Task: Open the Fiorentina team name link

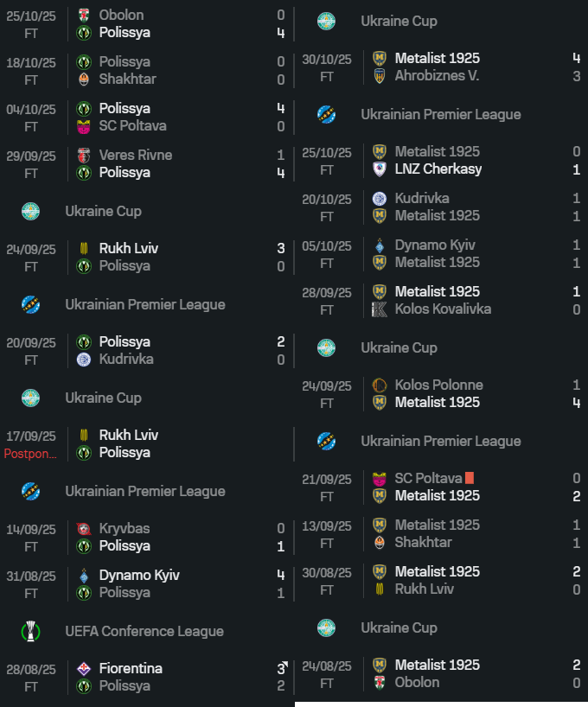Action: 131,669
